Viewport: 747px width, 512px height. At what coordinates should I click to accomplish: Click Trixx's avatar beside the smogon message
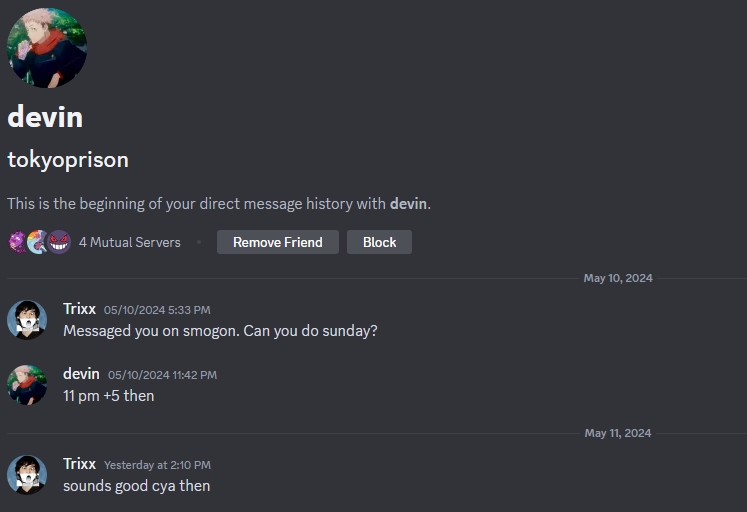(27, 320)
